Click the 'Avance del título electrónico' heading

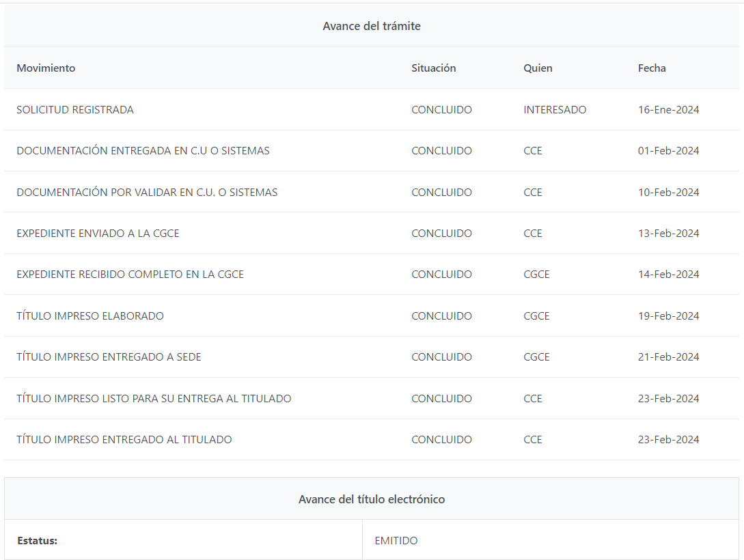pos(372,499)
